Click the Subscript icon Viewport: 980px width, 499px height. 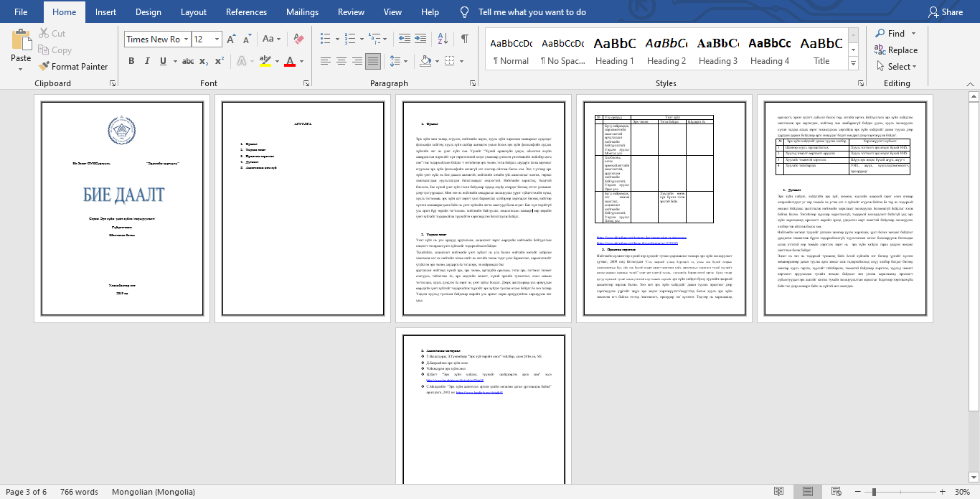(204, 61)
